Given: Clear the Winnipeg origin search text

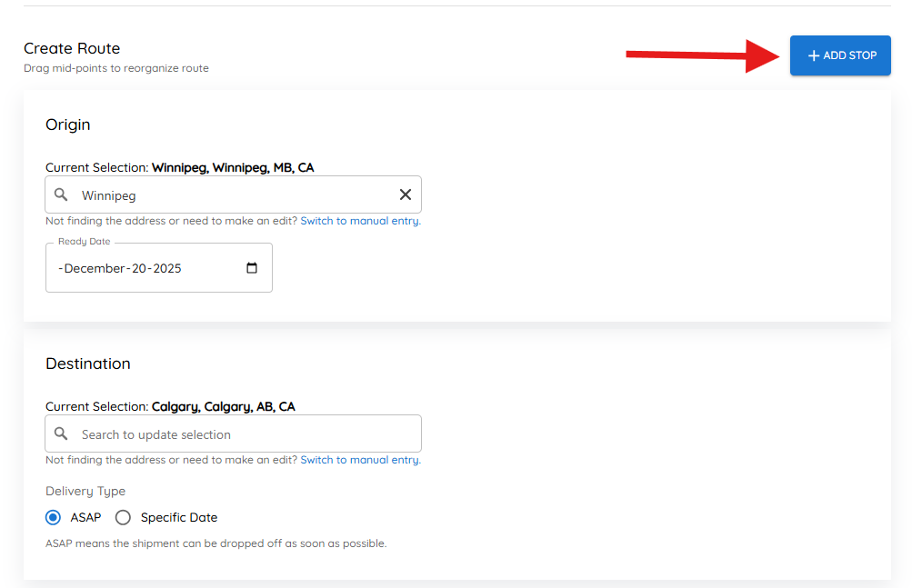Looking at the screenshot, I should point(406,194).
